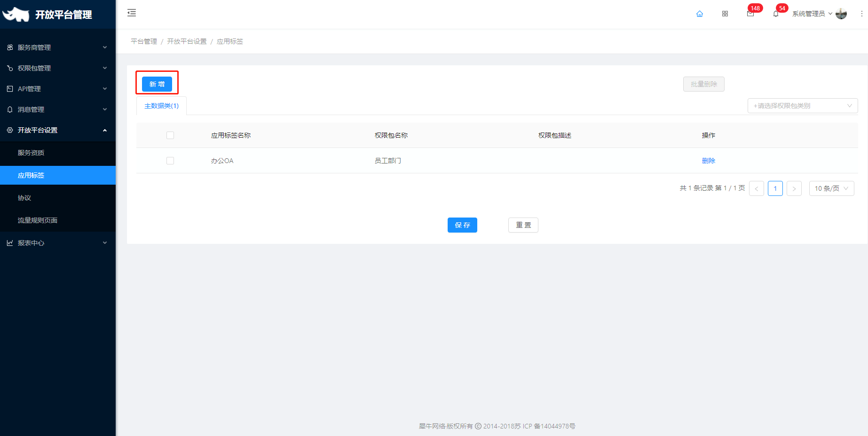The image size is (868, 436).
Task: Click the user avatar picture
Action: coord(841,14)
